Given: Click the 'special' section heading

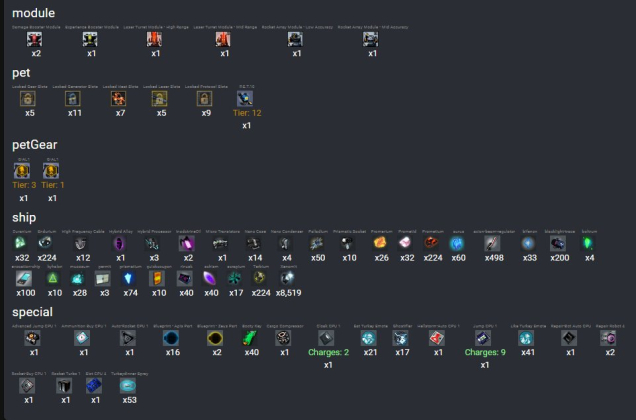Looking at the screenshot, I should coord(32,312).
